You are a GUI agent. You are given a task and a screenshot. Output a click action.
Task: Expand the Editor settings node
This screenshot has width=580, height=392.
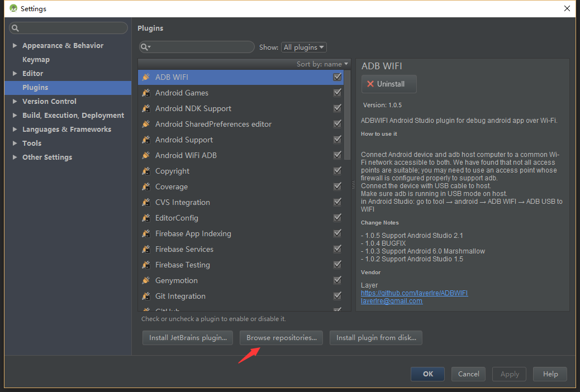[15, 73]
